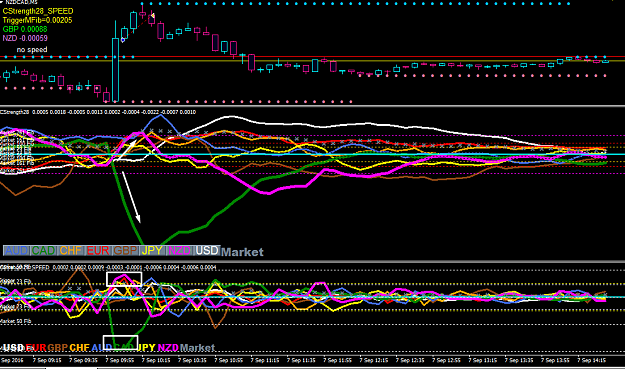
Task: Click the 7 Sep 10:15 time label
Action: [x=156, y=360]
